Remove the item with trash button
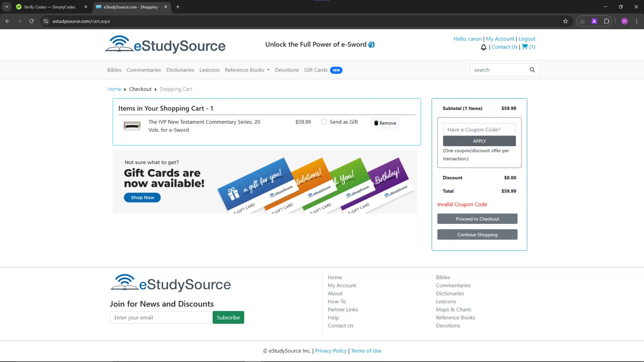 385,123
